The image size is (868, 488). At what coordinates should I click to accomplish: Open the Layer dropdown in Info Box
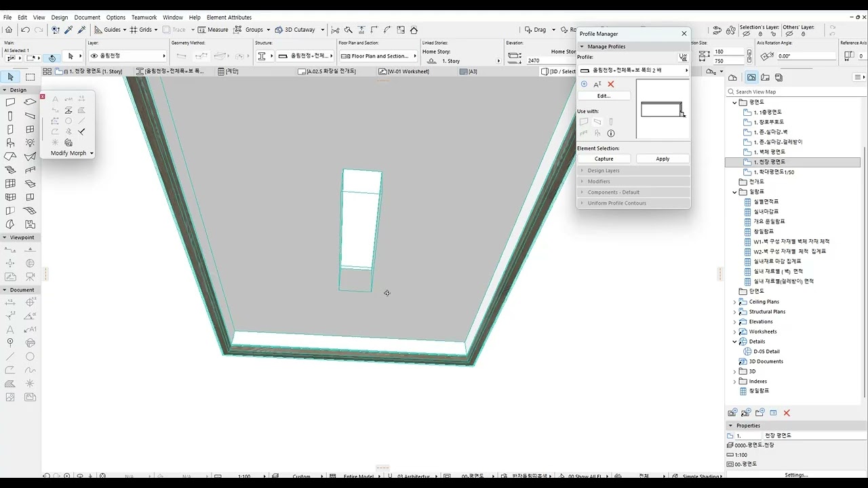(127, 56)
